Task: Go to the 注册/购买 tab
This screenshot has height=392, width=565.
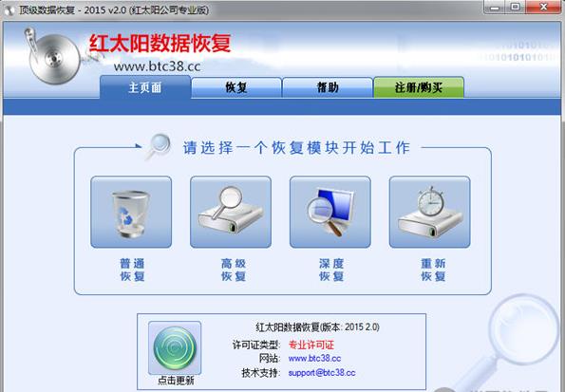Action: click(419, 87)
